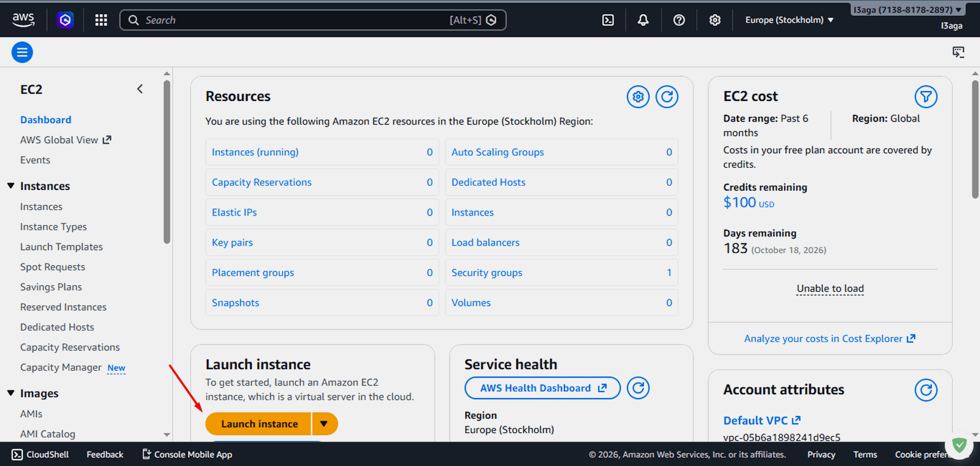Screen dimensions: 980x466
Task: Open the help question mark icon
Action: pos(679,20)
